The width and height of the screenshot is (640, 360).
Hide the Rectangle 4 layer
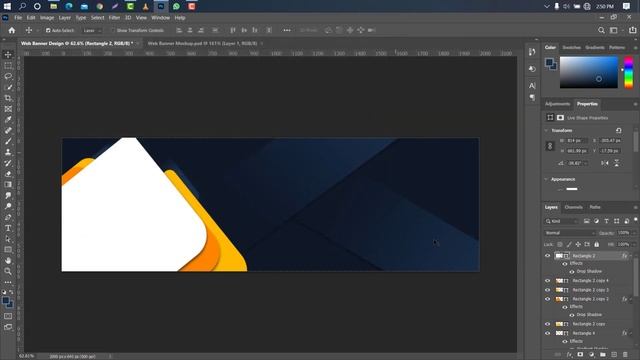[547, 333]
